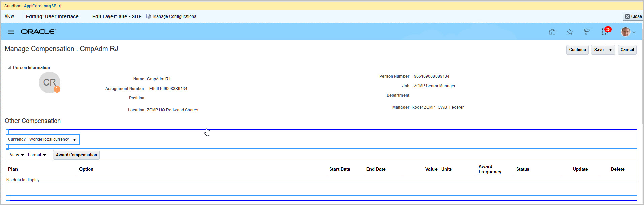Click the Start Date column header
644x205 pixels.
340,169
